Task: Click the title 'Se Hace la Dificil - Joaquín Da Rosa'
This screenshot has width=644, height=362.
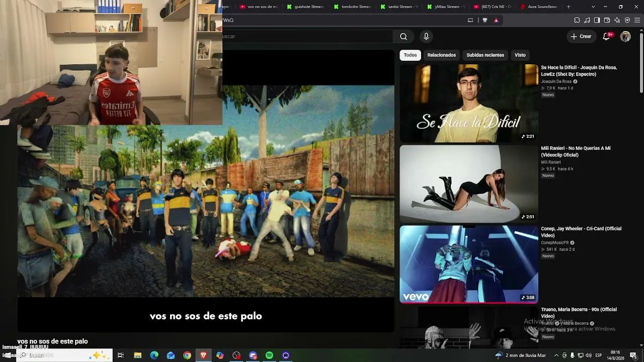Action: (x=579, y=71)
